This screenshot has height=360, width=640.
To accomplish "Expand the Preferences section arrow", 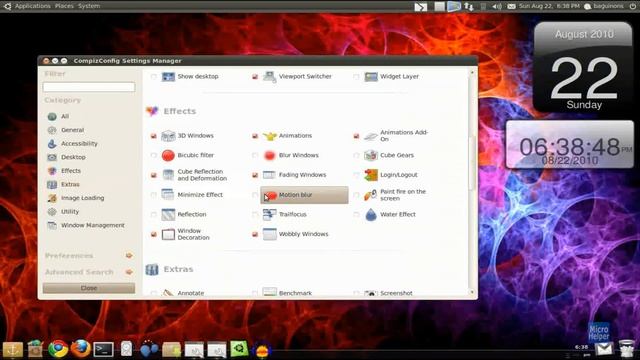I will point(129,256).
